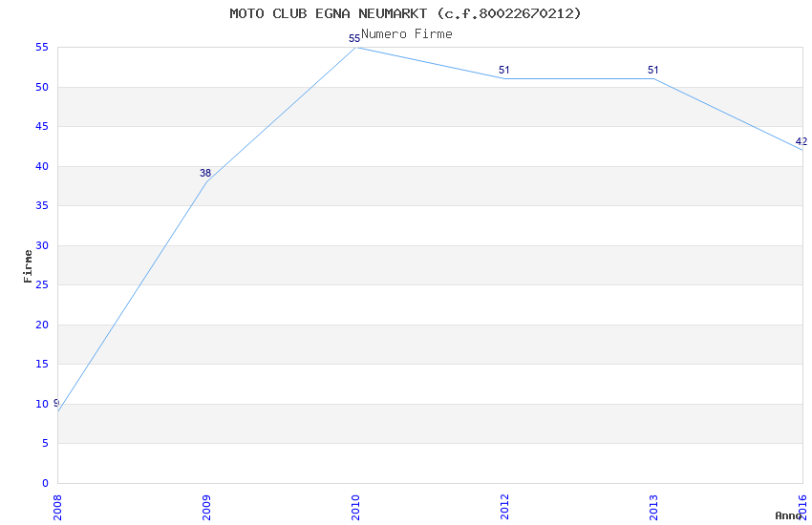Click the 2016 year label on x-axis
This screenshot has height=525, width=812.
tap(802, 506)
